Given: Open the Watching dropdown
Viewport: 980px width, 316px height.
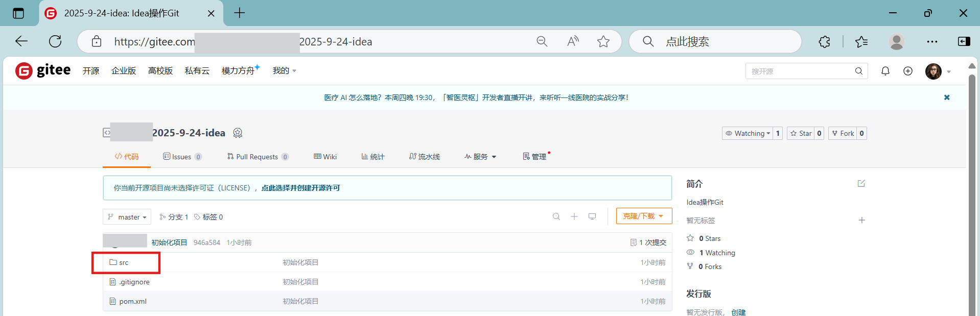Looking at the screenshot, I should coord(747,133).
